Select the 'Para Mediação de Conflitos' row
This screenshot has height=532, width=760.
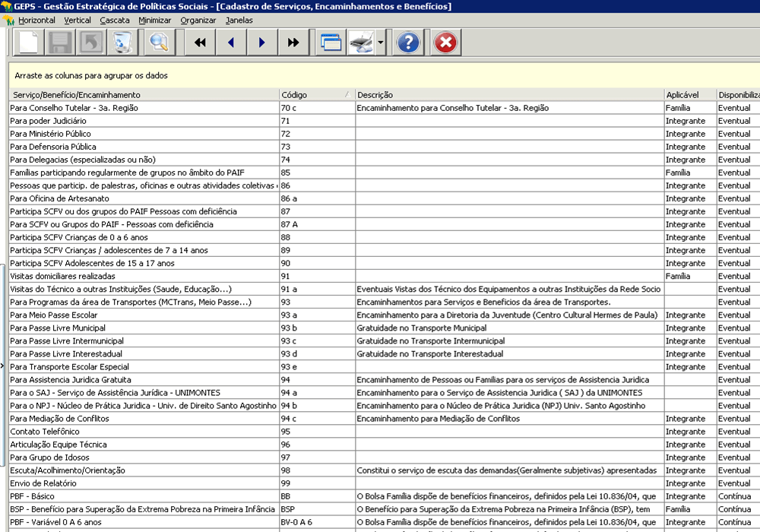click(385, 419)
